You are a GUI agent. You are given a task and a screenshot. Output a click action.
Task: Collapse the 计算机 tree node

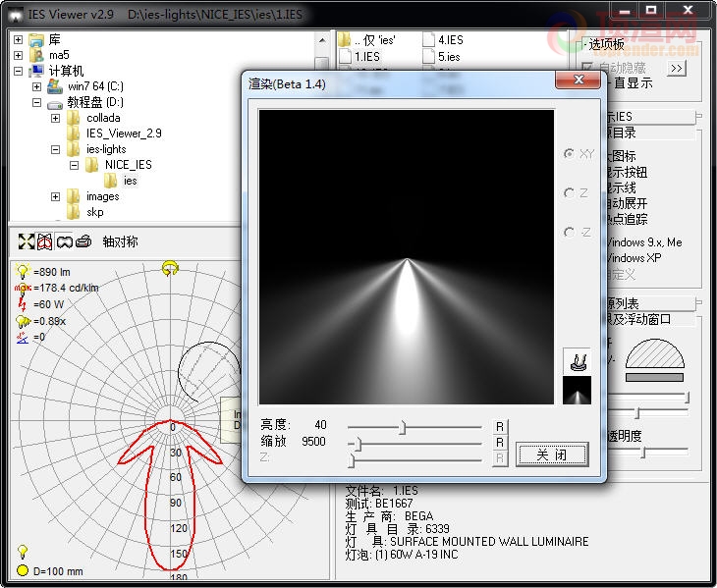pyautogui.click(x=19, y=71)
